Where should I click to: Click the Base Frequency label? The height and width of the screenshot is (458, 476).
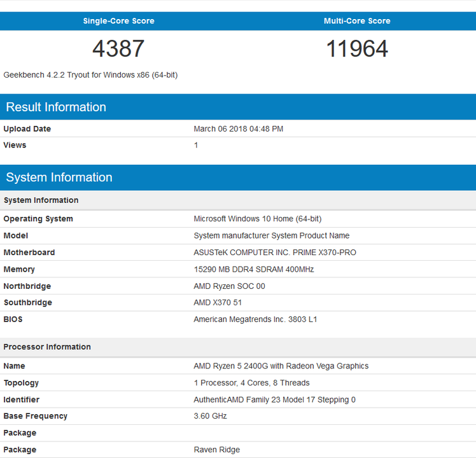coord(35,416)
